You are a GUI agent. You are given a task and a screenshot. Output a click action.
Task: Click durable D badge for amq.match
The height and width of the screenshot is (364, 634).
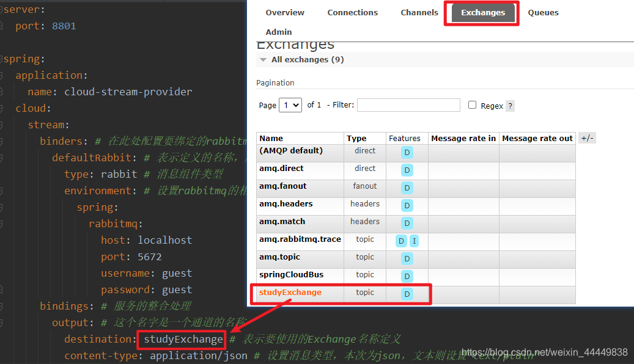point(407,224)
